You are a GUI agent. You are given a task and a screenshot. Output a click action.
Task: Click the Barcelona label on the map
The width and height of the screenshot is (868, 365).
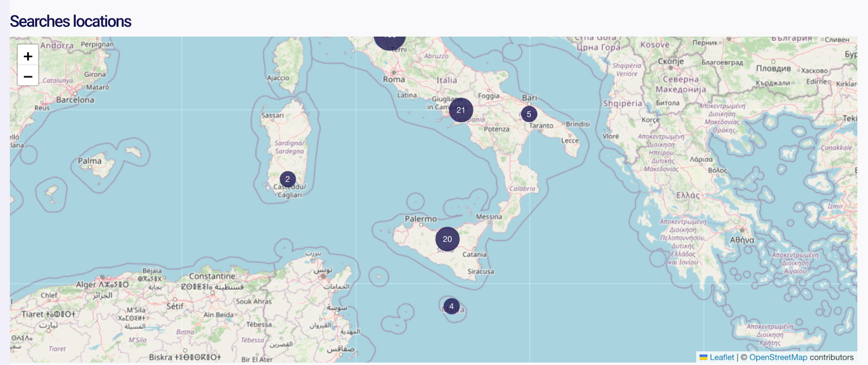[x=75, y=100]
